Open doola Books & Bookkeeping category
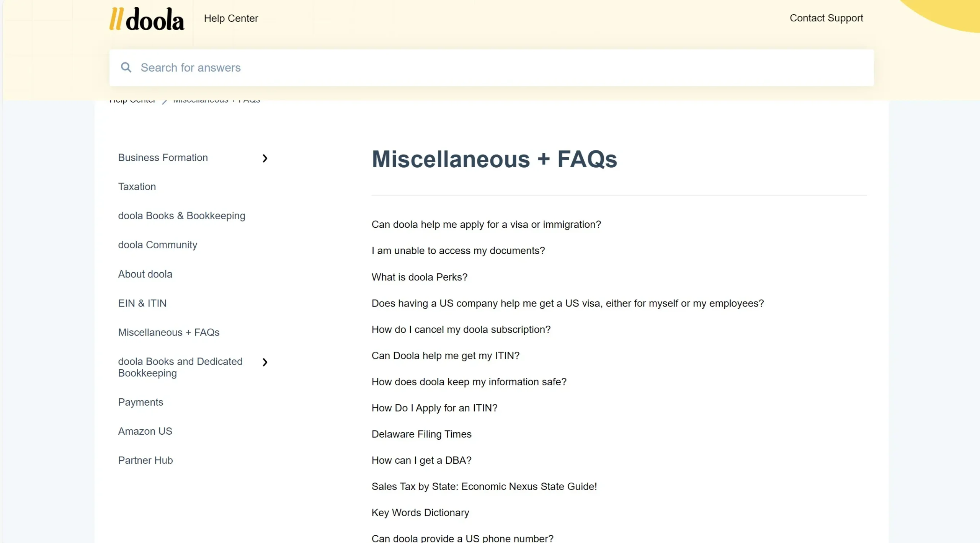This screenshot has width=980, height=543. coord(181,215)
